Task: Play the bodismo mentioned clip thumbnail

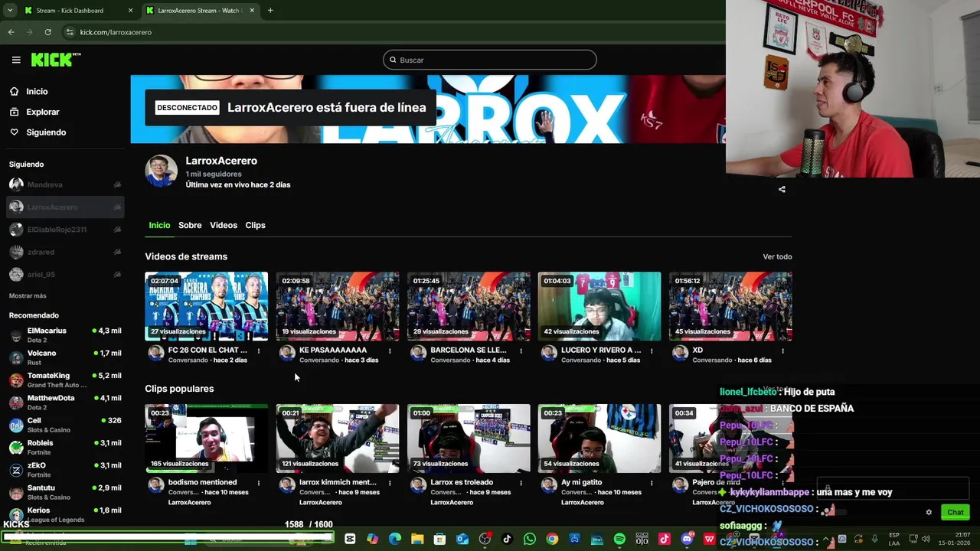Action: (207, 439)
